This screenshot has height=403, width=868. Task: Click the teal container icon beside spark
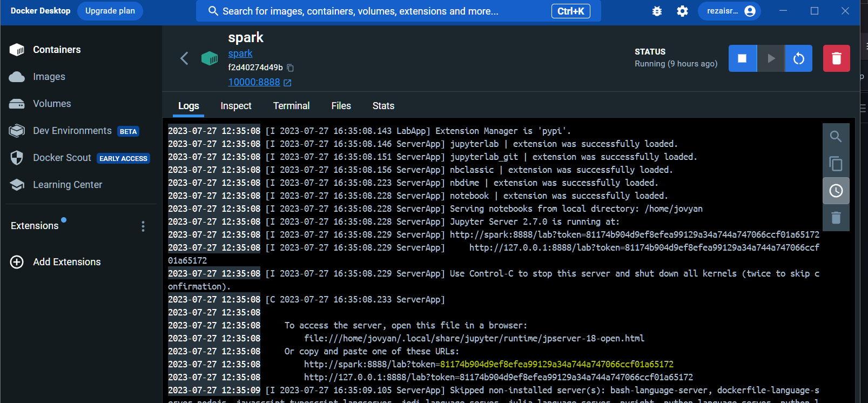pyautogui.click(x=209, y=58)
